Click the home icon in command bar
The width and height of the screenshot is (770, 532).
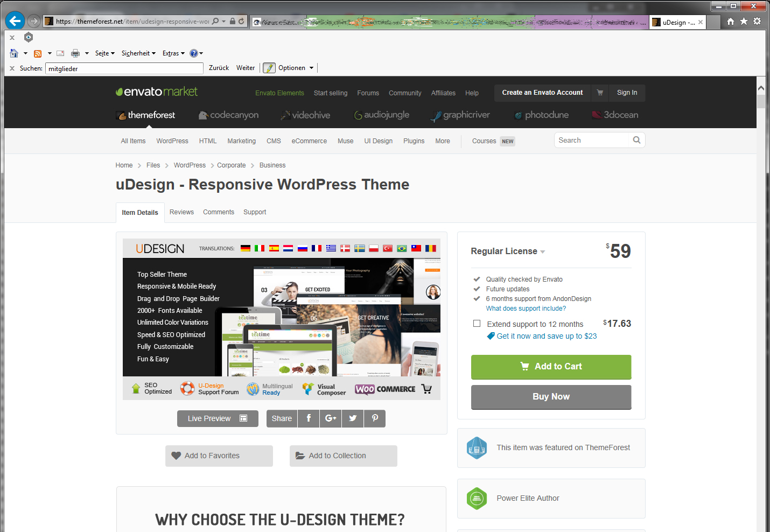click(14, 53)
